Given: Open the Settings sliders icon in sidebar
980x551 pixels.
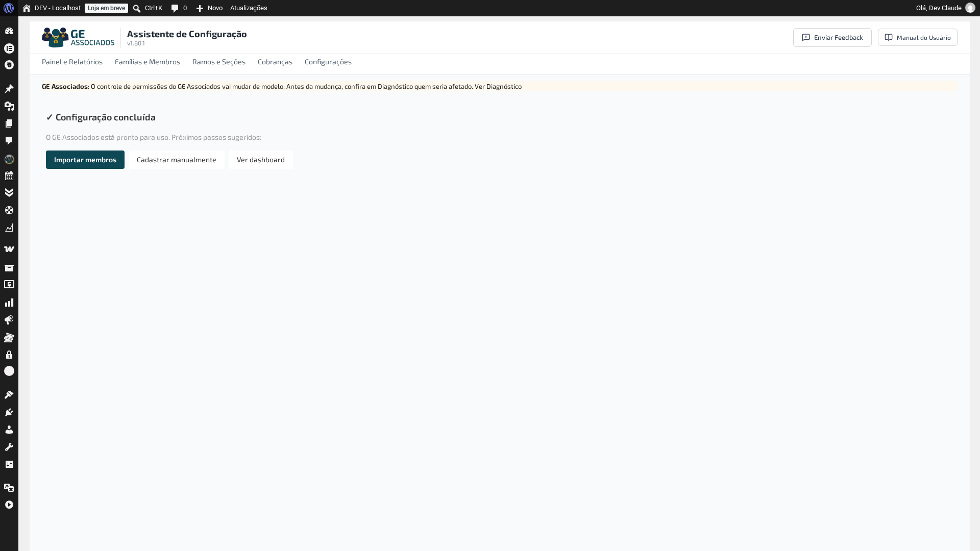Looking at the screenshot, I should tap(9, 464).
